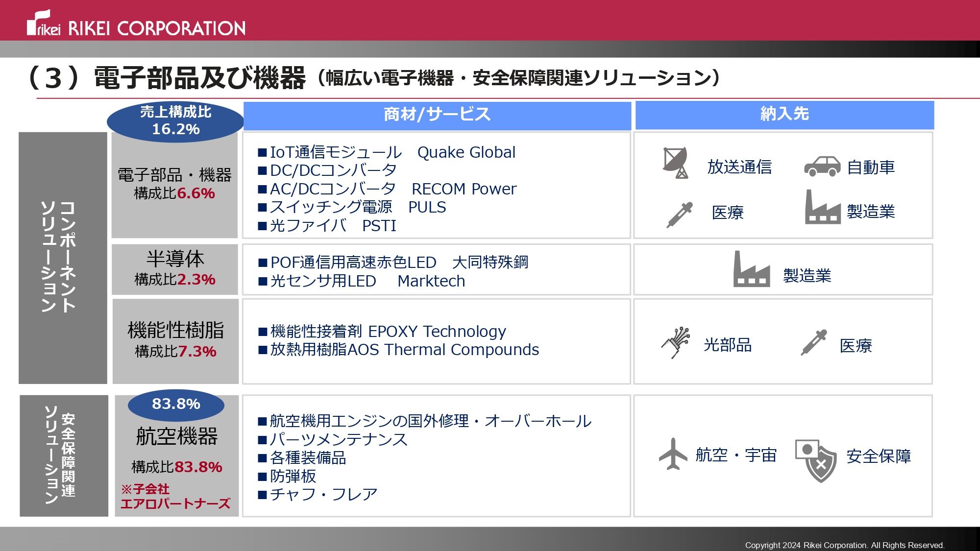Click the factory icon in the 半導体 row

point(751,269)
